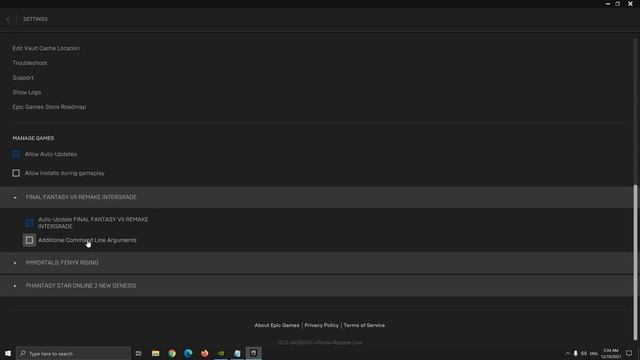Viewport: 640px width, 360px height.
Task: Open File Explorer from taskbar
Action: point(156,353)
